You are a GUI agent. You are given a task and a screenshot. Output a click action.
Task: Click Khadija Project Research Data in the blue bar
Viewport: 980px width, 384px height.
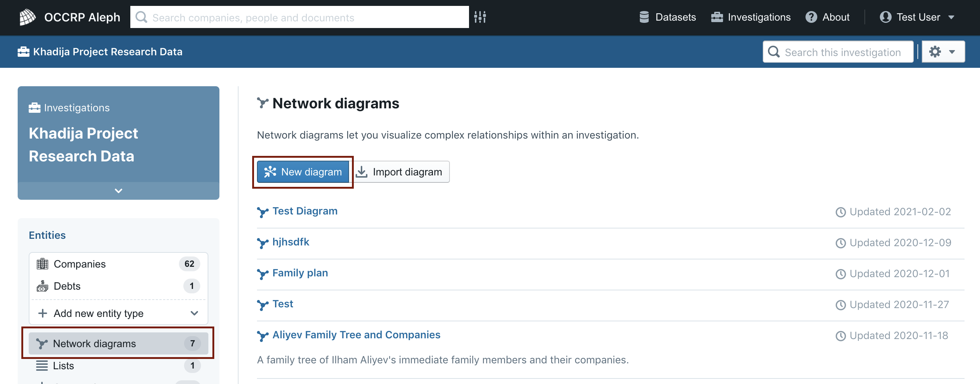coord(107,52)
